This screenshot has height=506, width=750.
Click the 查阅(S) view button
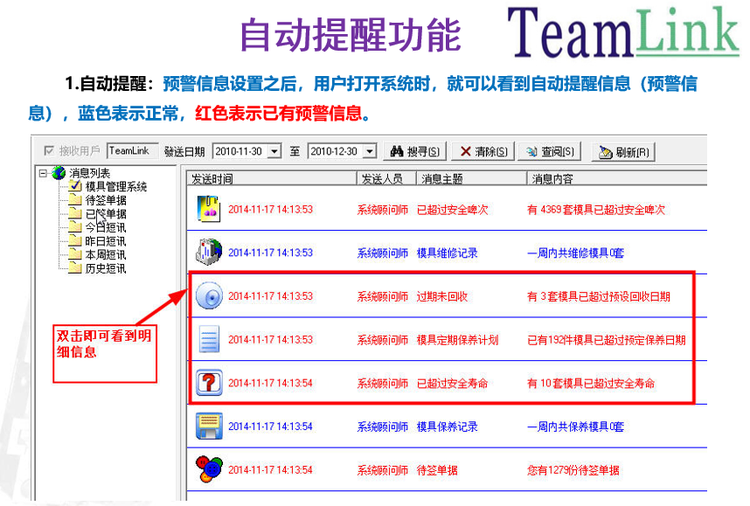[x=550, y=152]
